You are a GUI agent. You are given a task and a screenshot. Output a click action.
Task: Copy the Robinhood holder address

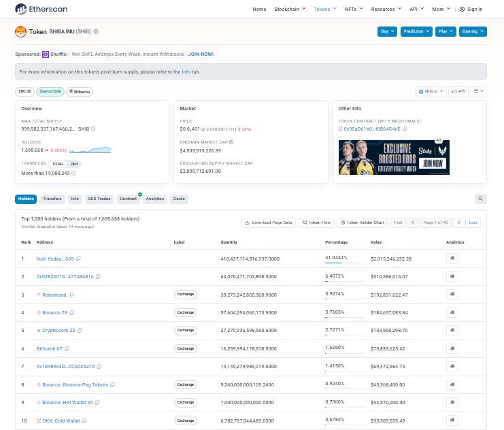click(x=71, y=295)
